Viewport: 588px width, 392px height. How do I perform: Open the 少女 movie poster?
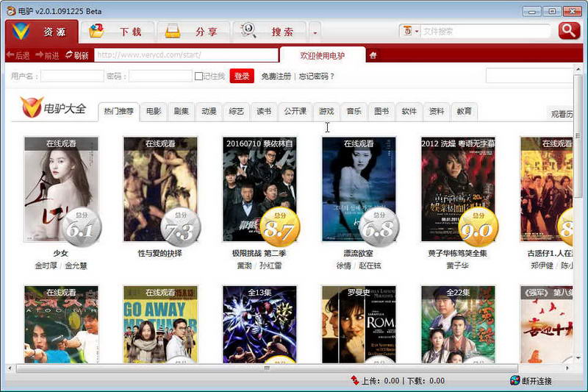61,189
